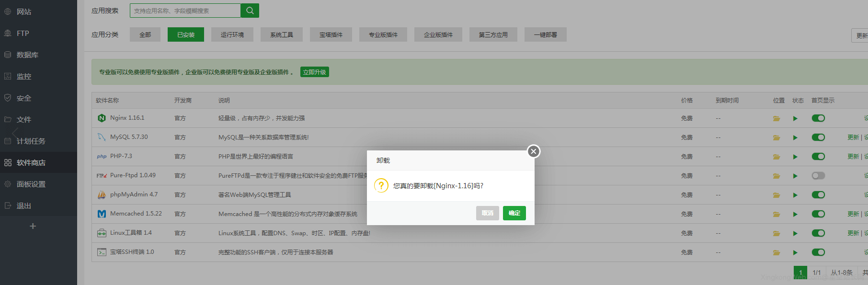Toggle 宝塔SSH终端 首页显示 switch
The height and width of the screenshot is (285, 868).
(x=818, y=252)
